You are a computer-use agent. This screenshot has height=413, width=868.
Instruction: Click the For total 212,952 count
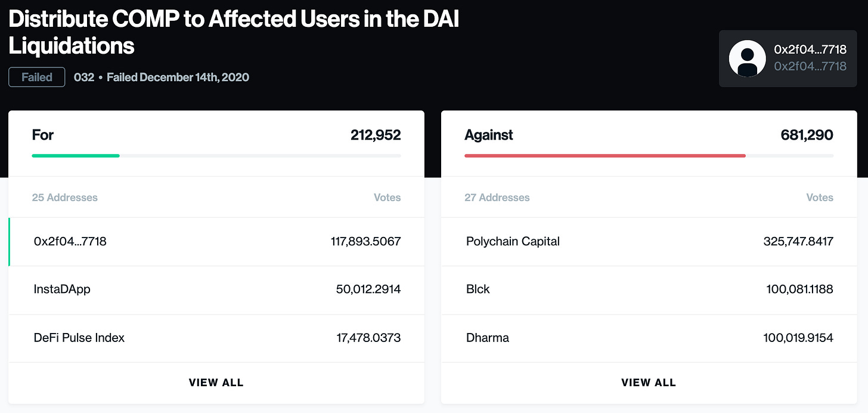tap(376, 135)
